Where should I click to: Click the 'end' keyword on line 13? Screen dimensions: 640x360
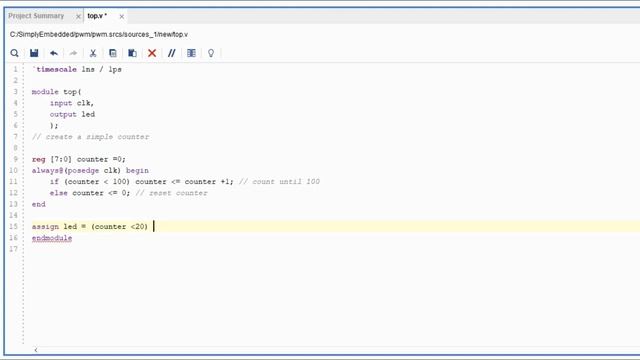pyautogui.click(x=39, y=204)
